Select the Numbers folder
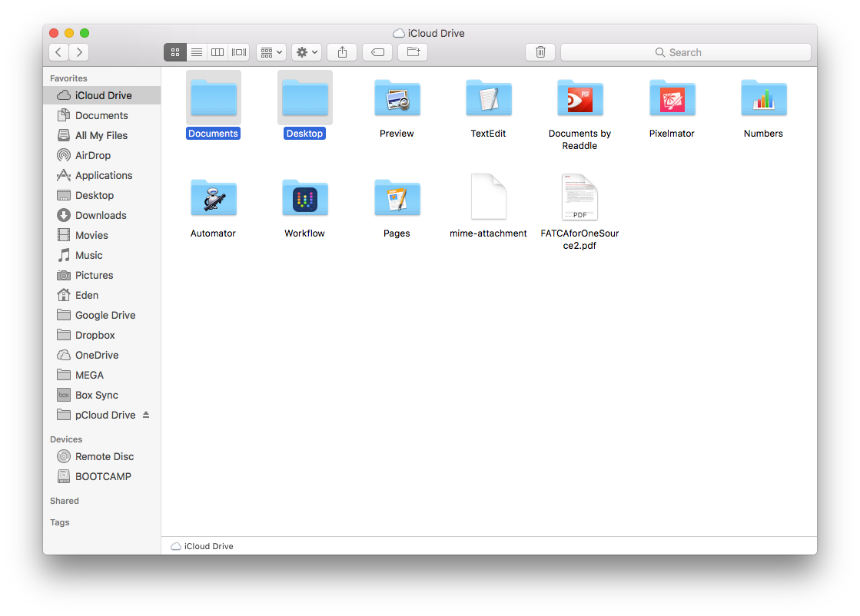 pyautogui.click(x=764, y=98)
